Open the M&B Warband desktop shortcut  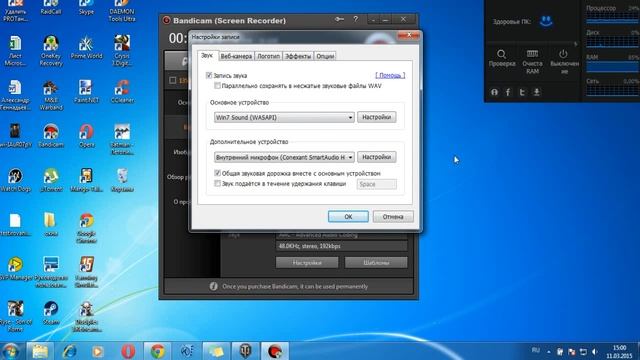click(51, 96)
